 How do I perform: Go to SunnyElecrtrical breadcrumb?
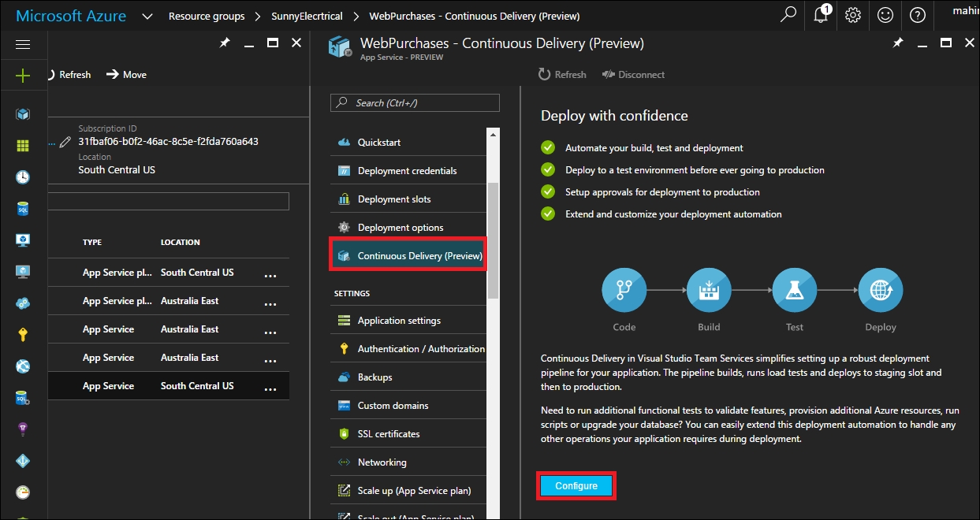coord(305,16)
